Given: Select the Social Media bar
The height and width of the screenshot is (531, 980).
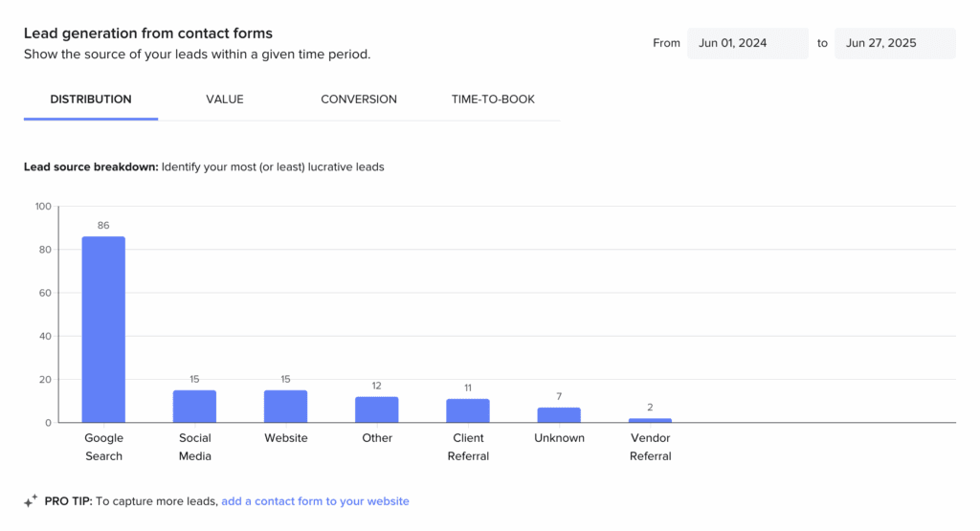Looking at the screenshot, I should pos(194,407).
